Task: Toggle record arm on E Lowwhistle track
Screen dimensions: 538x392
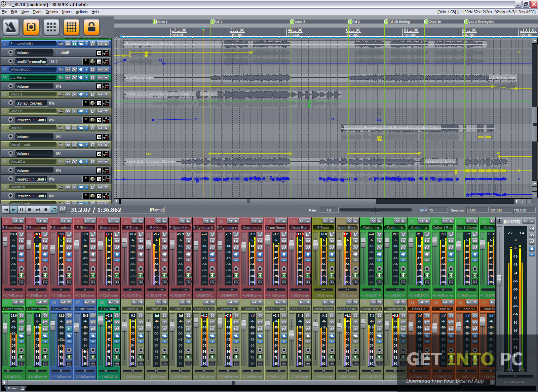Action: click(74, 44)
